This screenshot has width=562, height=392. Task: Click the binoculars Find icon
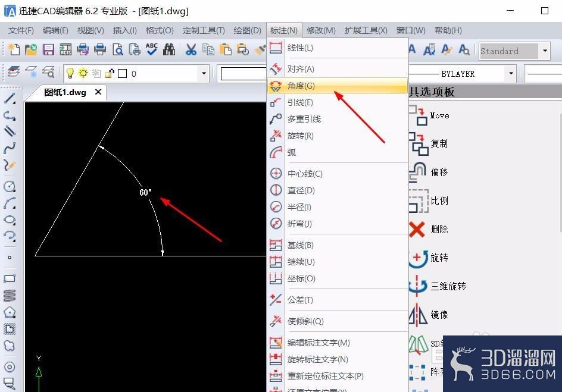pyautogui.click(x=169, y=49)
